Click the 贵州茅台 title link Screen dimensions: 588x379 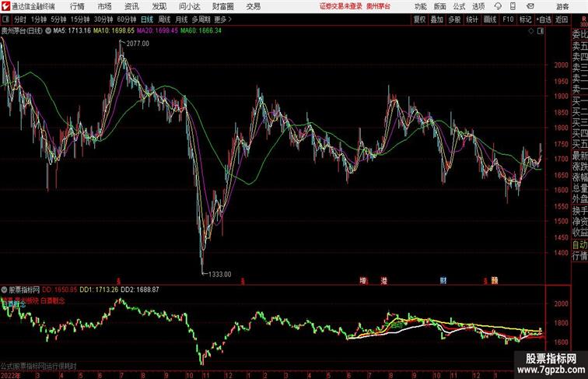click(x=378, y=6)
